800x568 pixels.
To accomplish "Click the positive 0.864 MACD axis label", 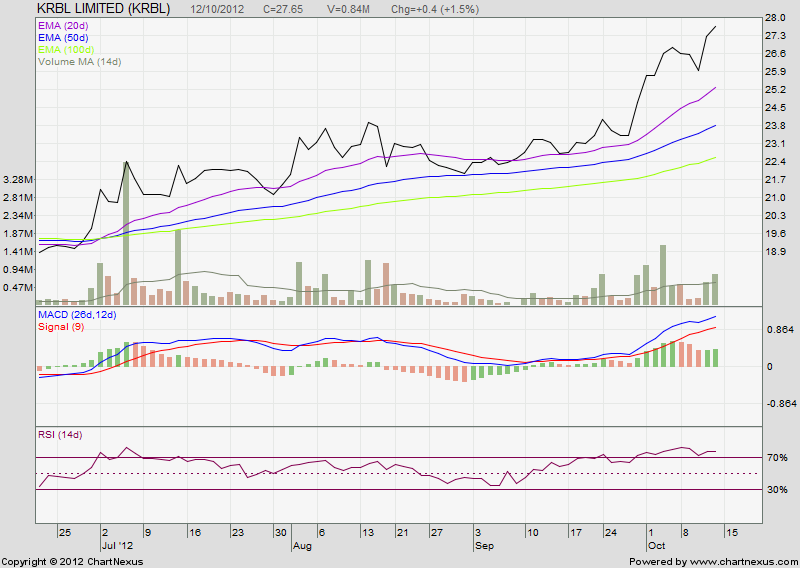I will [x=780, y=329].
